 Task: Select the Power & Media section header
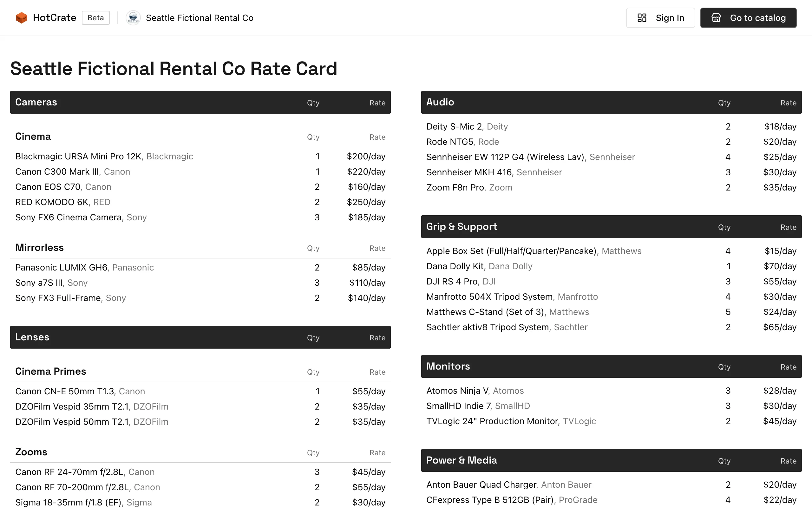(611, 460)
